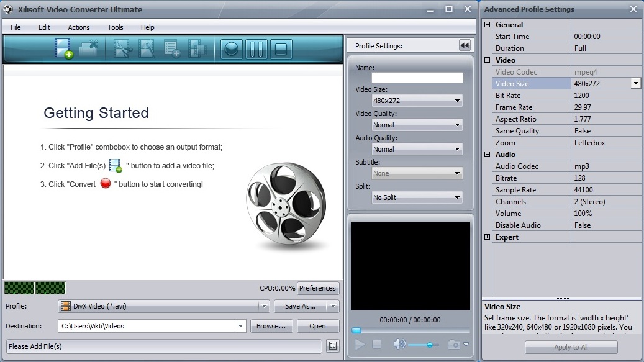Open the File menu
This screenshot has height=362, width=644.
(16, 27)
